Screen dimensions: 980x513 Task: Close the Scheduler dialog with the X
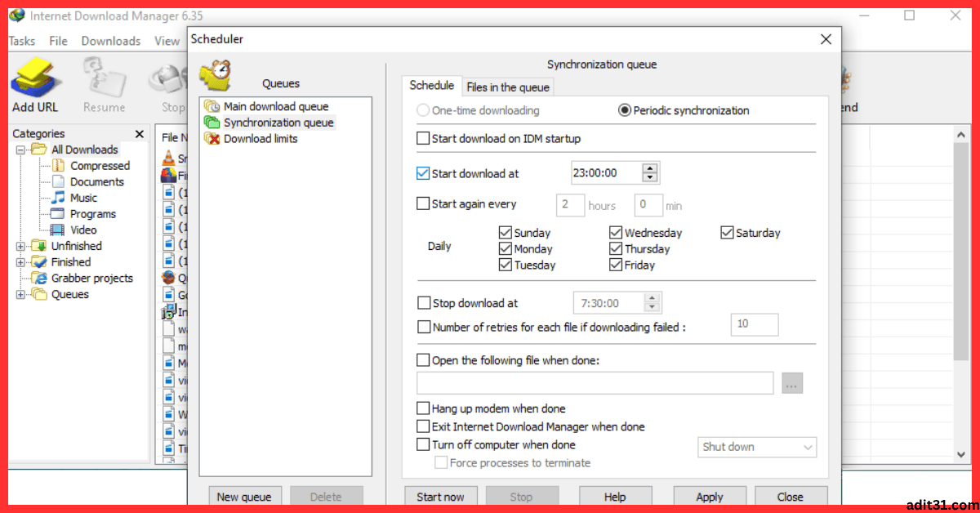[x=826, y=38]
